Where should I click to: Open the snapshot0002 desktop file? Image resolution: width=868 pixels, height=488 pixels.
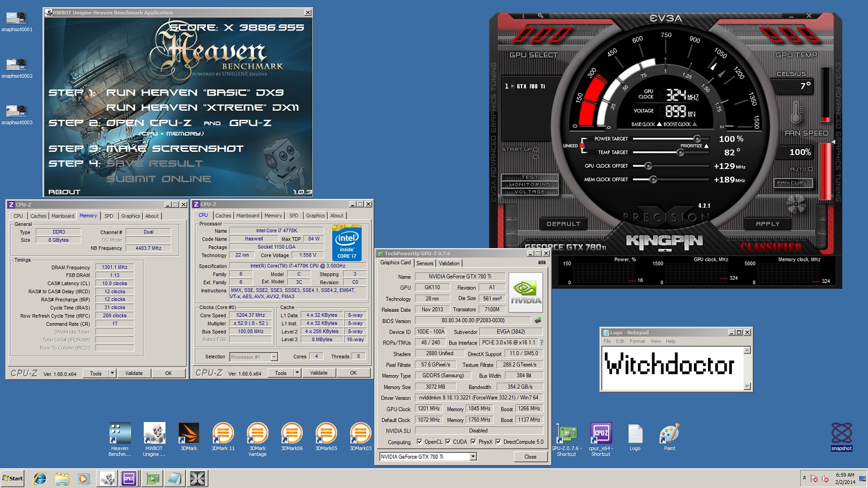pos(16,64)
